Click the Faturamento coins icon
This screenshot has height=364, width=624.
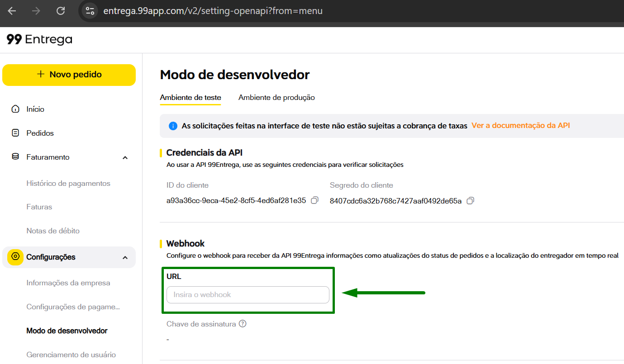pos(15,157)
